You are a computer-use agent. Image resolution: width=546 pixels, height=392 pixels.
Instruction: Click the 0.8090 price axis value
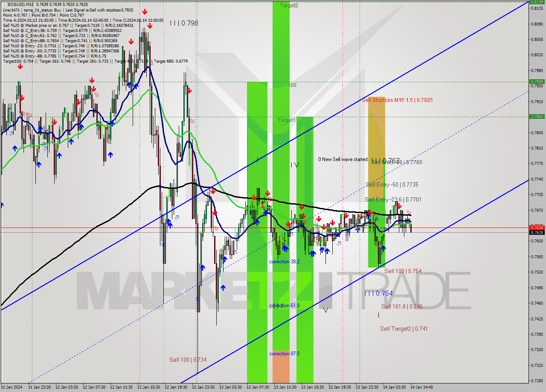537,24
